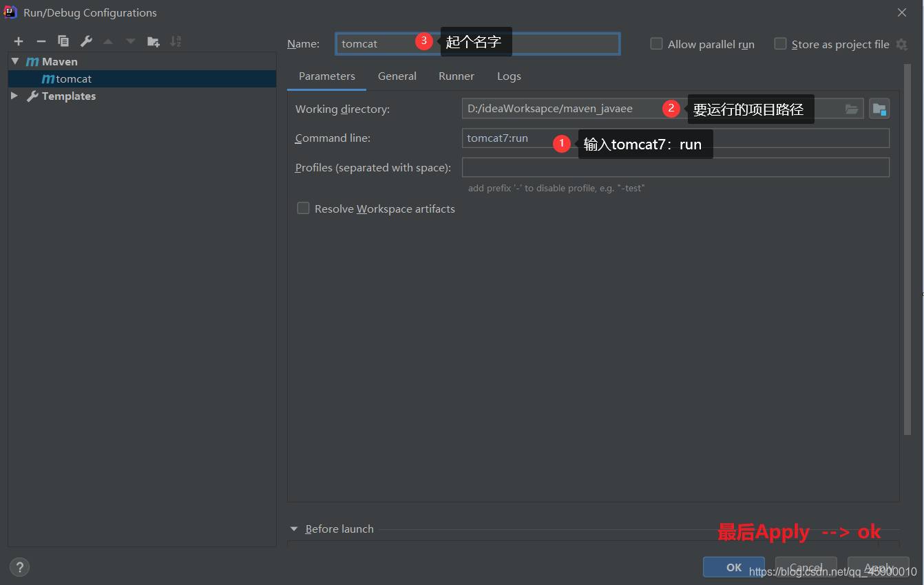Focus the Profiles input field

tap(675, 167)
